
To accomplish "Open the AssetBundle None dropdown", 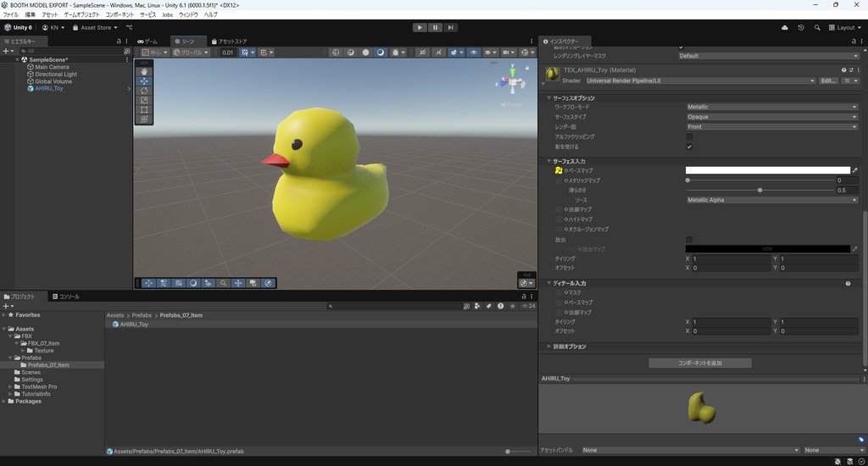I will click(690, 450).
